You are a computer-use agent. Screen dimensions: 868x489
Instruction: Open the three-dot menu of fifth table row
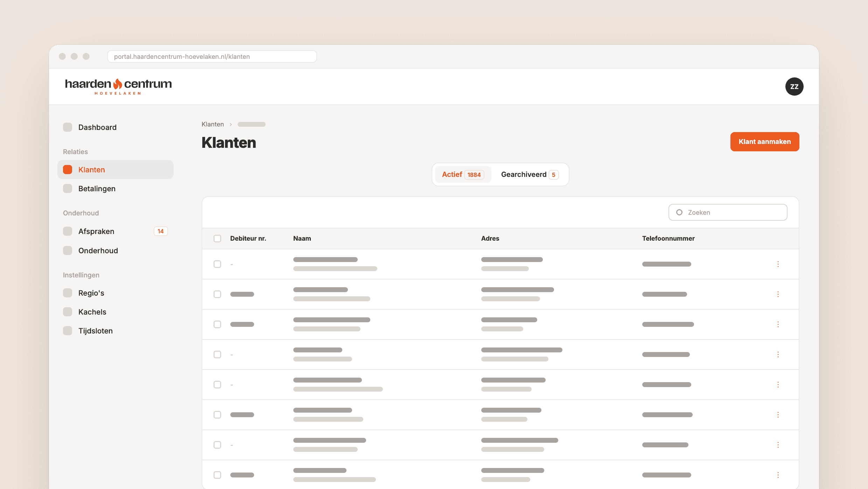(x=778, y=385)
